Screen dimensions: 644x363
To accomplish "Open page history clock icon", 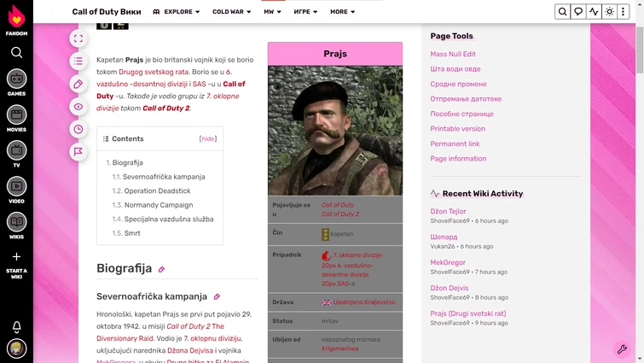I will click(x=78, y=129).
